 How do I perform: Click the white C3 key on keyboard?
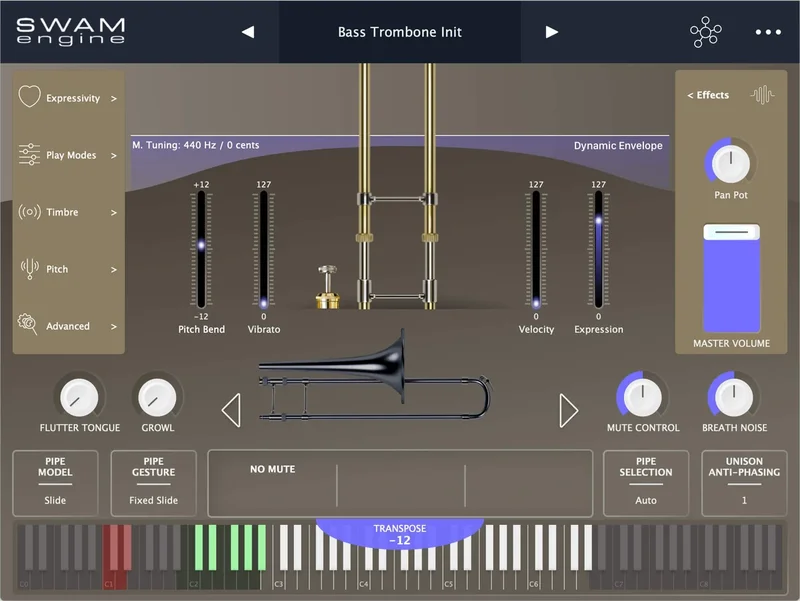279,580
